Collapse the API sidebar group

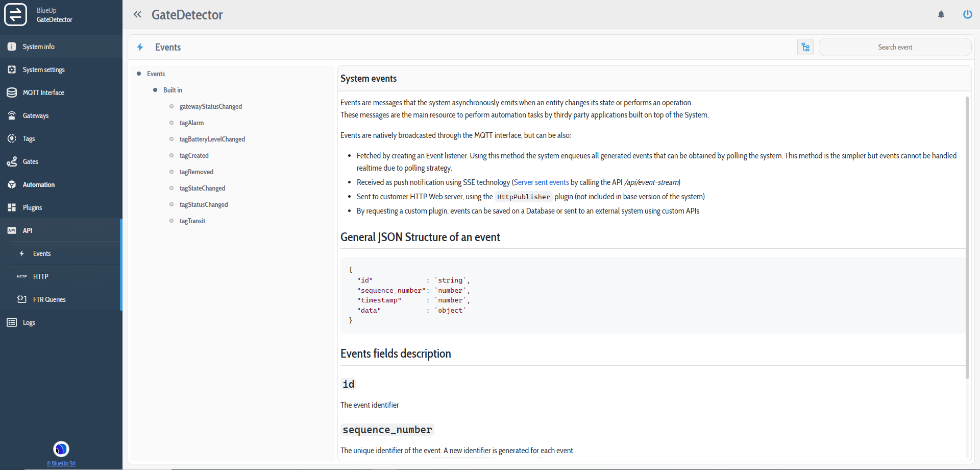(28, 230)
